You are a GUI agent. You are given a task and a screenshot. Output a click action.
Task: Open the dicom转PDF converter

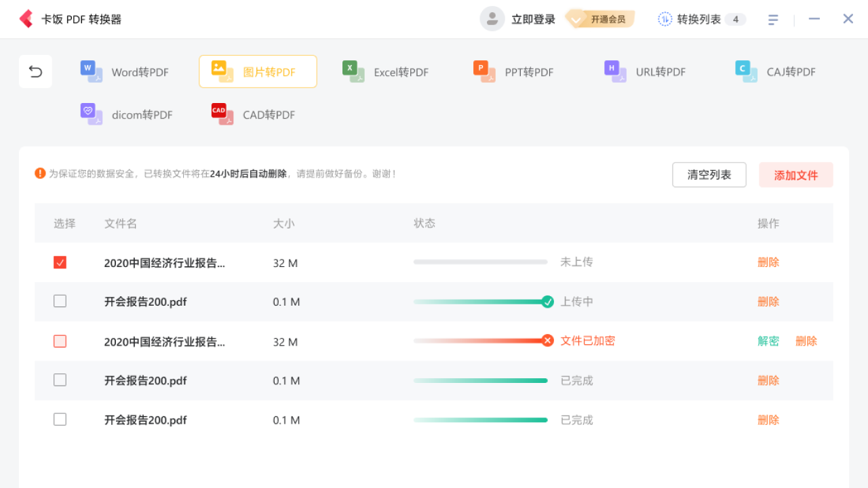[x=91, y=114]
